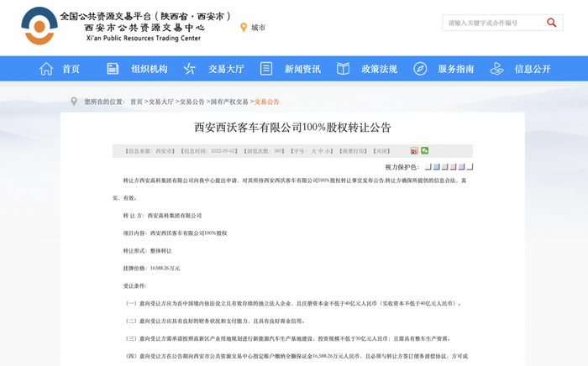
Task: Open the 服务指南 nav menu item
Action: (x=456, y=69)
